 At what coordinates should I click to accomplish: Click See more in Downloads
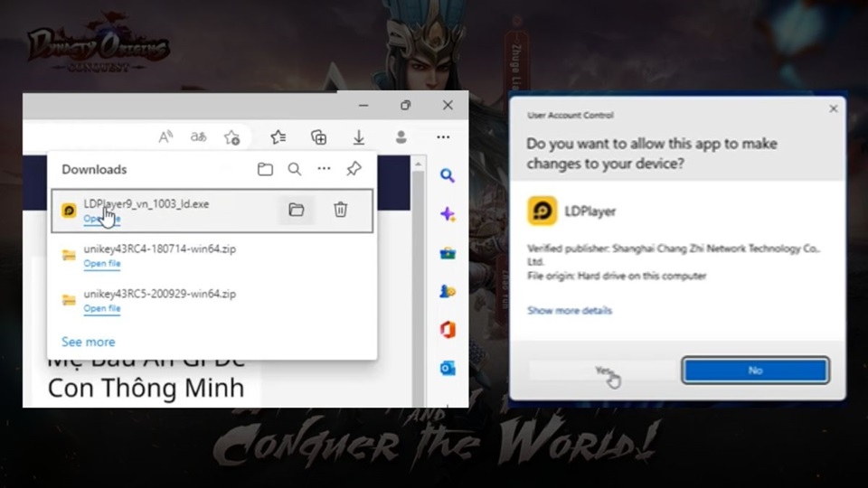[x=89, y=342]
